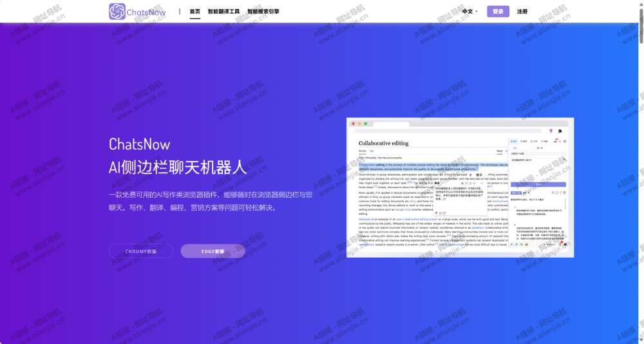644x344 pixels.
Task: Click the EDGE安装 button
Action: click(213, 251)
